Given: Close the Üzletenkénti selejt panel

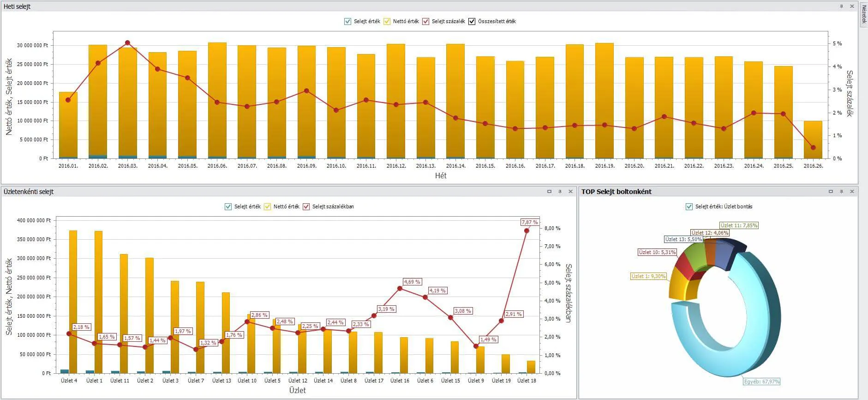Looking at the screenshot, I should pos(570,192).
